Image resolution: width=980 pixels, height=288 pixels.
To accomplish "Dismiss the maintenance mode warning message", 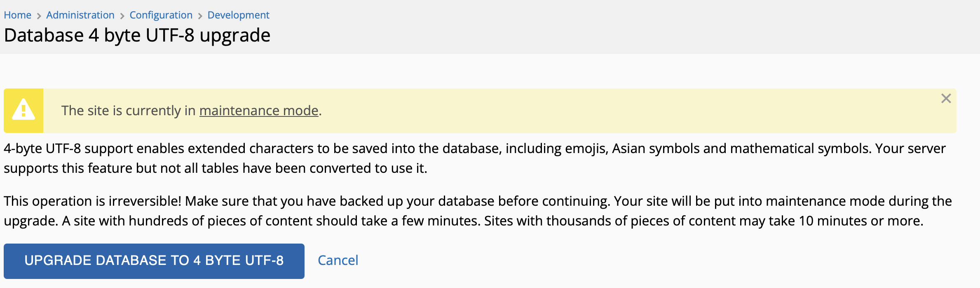I will (946, 98).
